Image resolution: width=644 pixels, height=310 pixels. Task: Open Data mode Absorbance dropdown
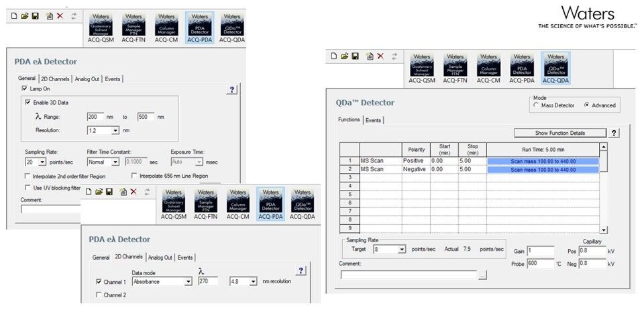pos(189,282)
